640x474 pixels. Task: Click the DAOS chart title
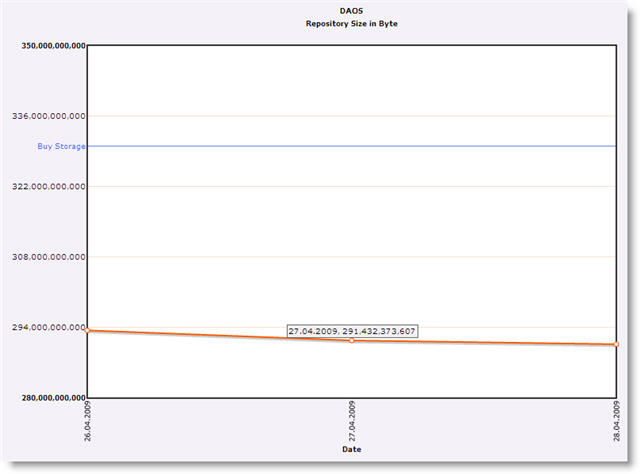[x=351, y=10]
